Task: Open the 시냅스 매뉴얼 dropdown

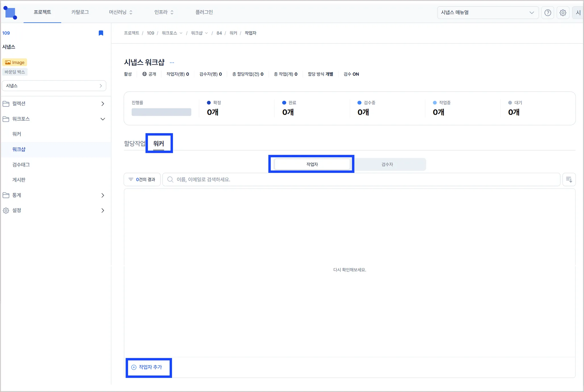Action: [487, 13]
